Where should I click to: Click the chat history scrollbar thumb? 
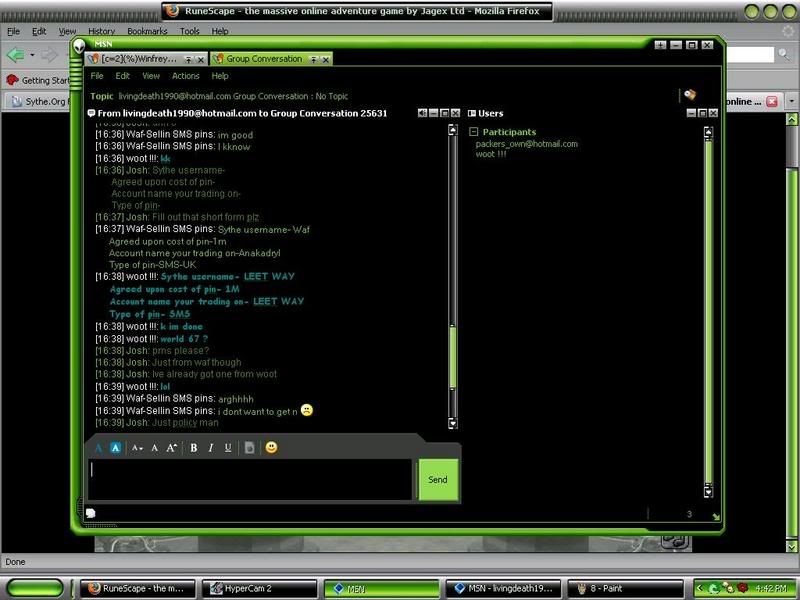[453, 357]
